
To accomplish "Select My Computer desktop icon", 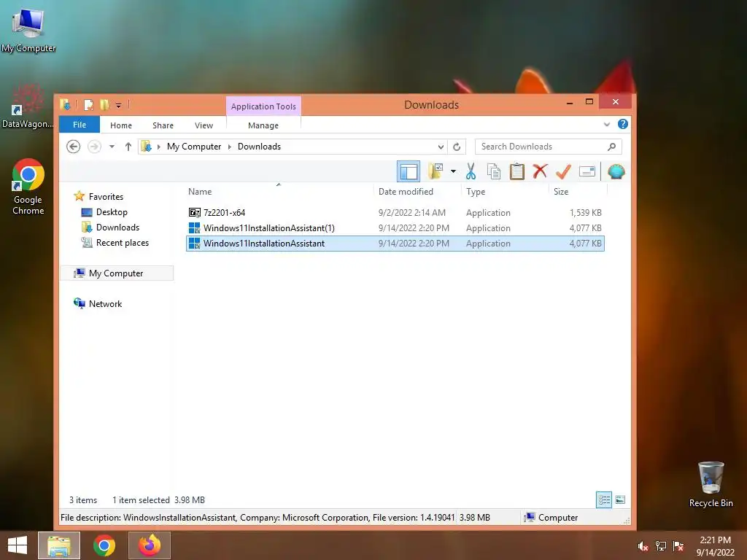I will pos(28,31).
